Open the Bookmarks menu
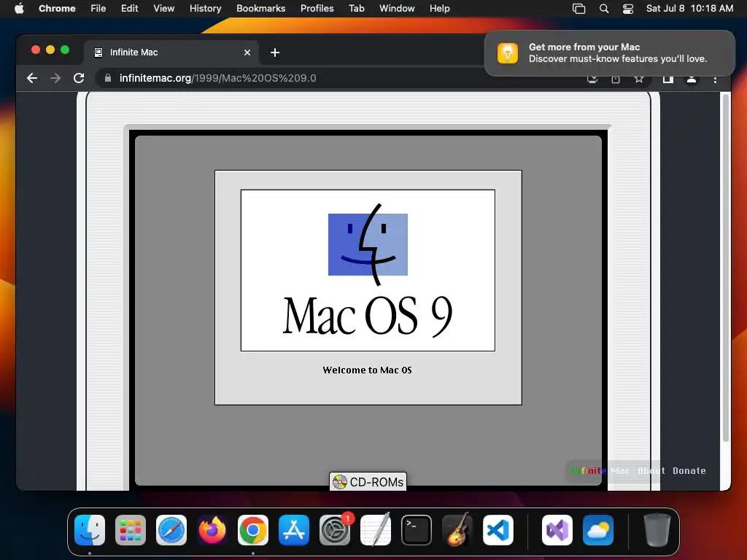Image resolution: width=747 pixels, height=560 pixels. click(260, 8)
